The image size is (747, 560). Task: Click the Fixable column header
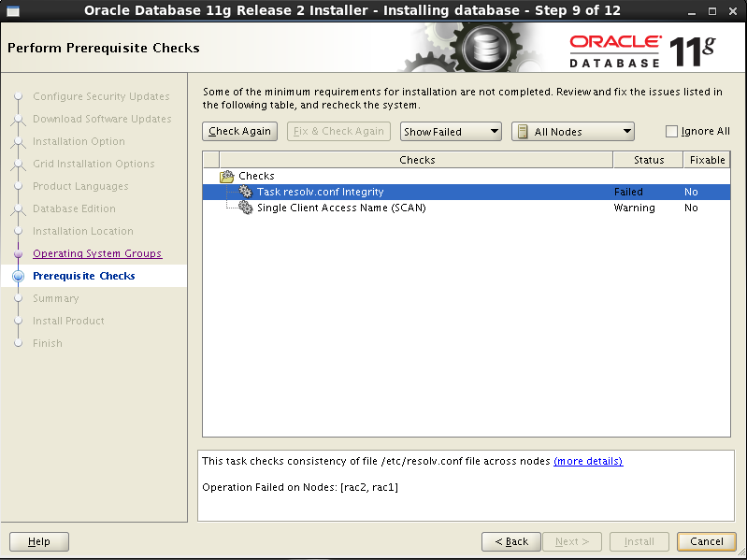point(707,160)
